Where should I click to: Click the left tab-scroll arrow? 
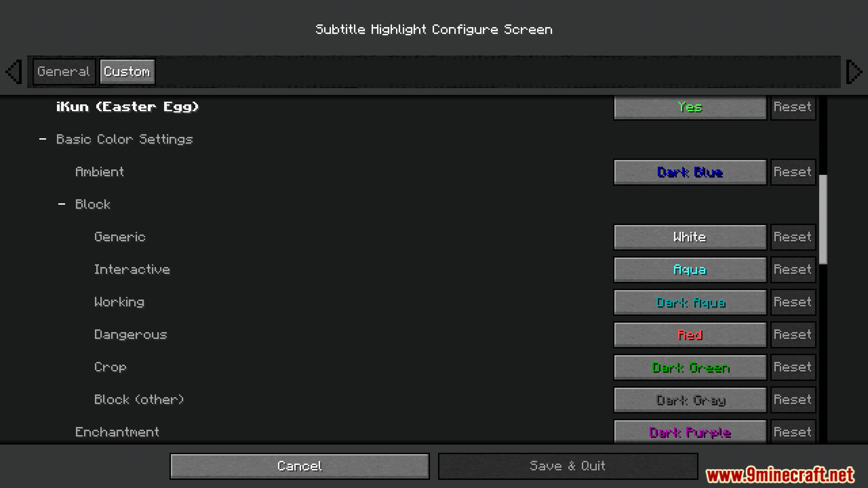pyautogui.click(x=14, y=72)
